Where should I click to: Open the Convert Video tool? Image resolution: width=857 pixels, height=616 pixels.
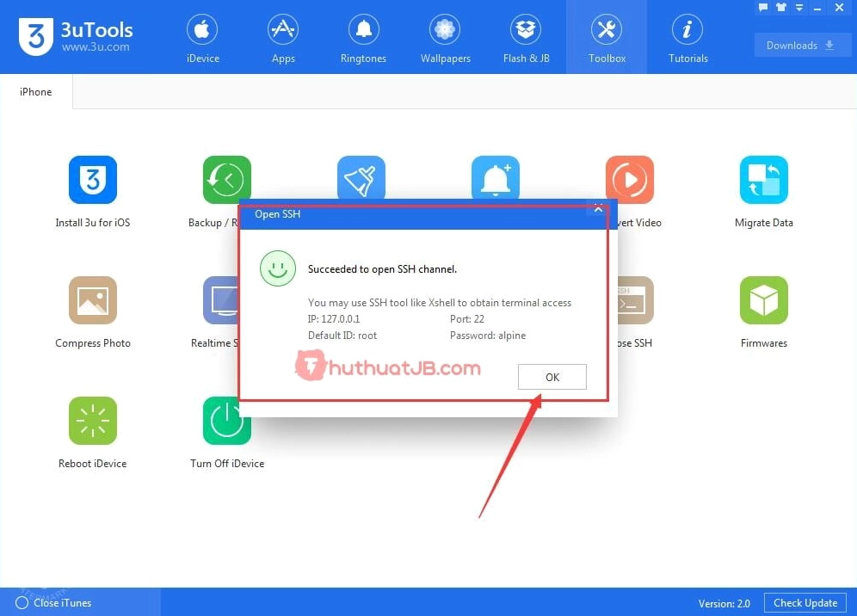630,178
